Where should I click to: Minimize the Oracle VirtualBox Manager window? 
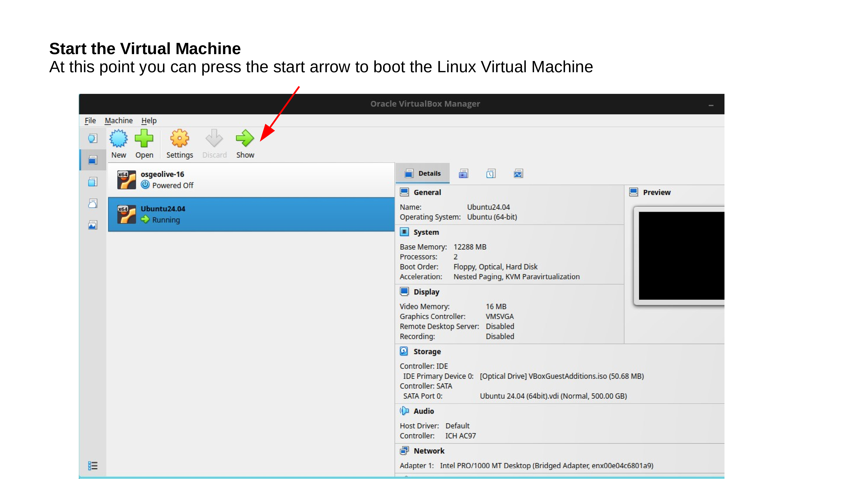(x=711, y=105)
